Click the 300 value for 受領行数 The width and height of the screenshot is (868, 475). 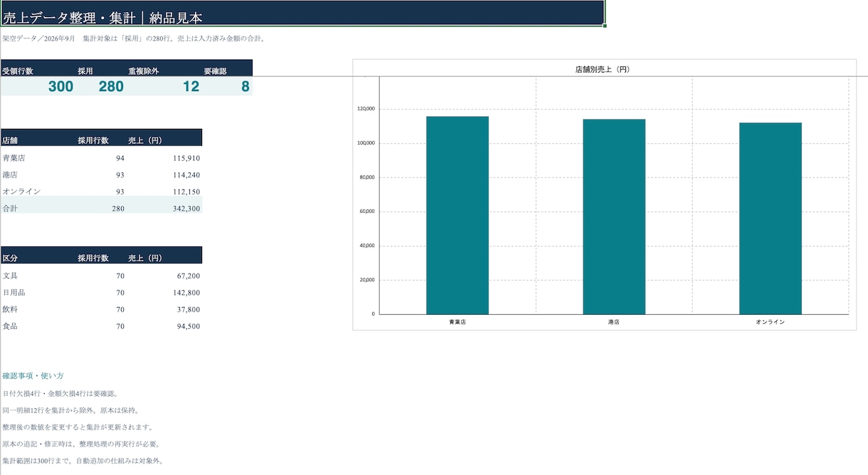tap(60, 87)
